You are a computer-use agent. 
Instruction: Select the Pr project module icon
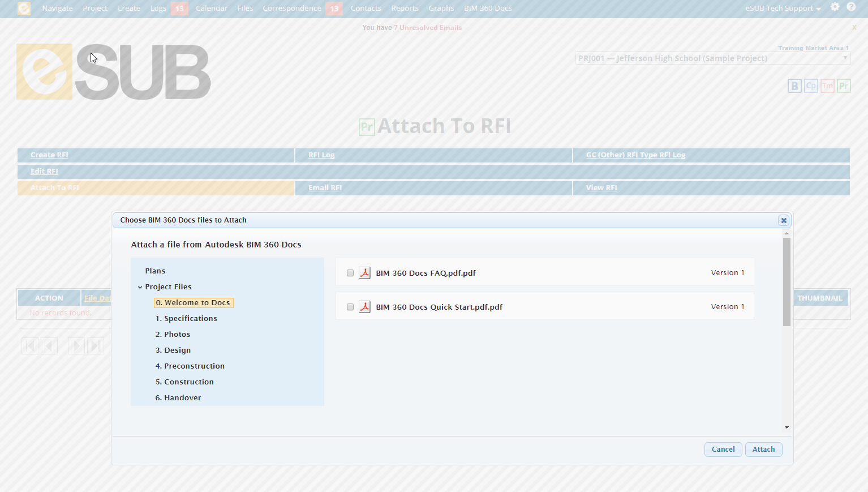[844, 85]
